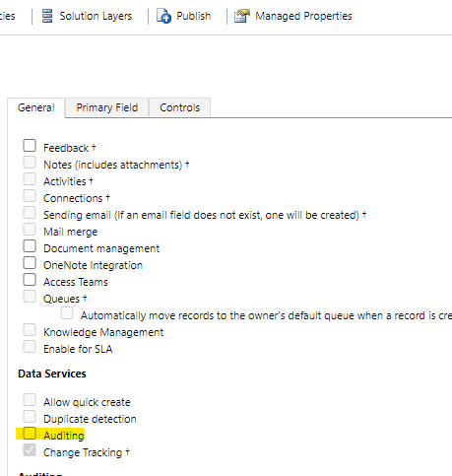Click the Solution Layers icon

coord(47,16)
